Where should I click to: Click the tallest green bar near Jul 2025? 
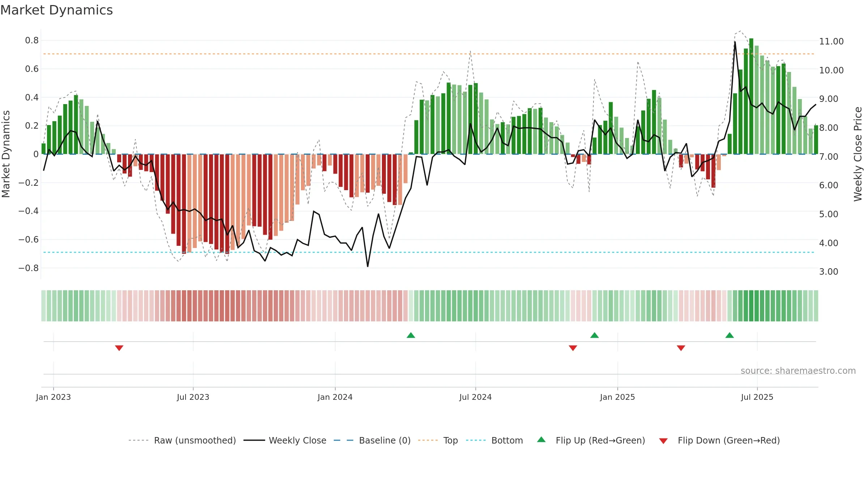pyautogui.click(x=751, y=96)
